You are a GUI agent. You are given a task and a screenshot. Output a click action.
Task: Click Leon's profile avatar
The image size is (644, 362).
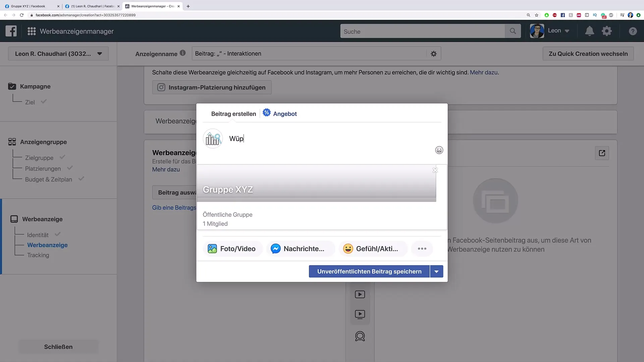coord(537,31)
